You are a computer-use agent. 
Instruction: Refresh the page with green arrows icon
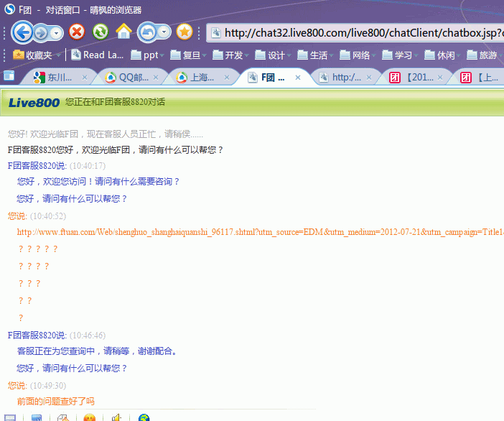click(x=101, y=32)
